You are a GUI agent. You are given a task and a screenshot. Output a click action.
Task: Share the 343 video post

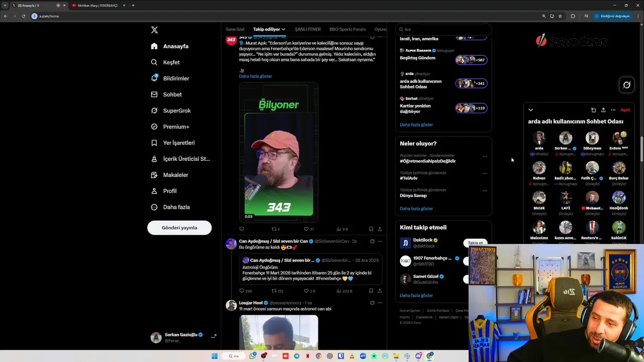coord(379,229)
